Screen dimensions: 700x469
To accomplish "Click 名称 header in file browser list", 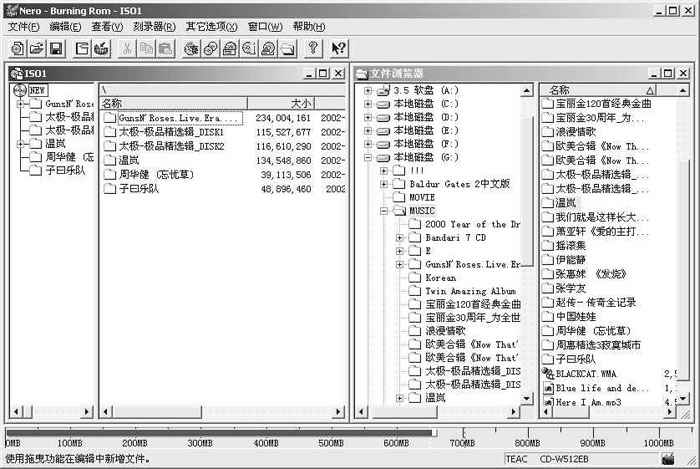I will tap(599, 90).
